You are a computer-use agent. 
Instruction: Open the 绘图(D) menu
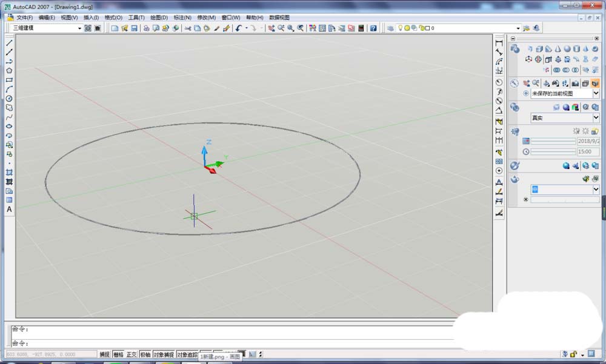pos(159,18)
